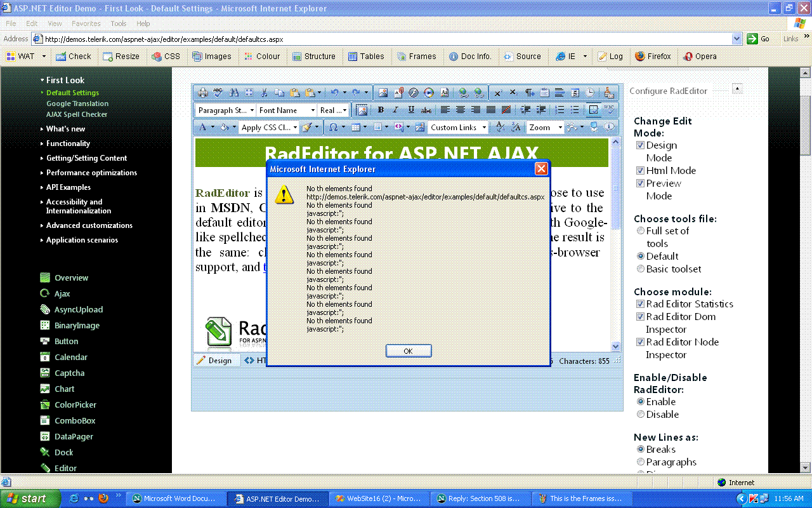Open the ColorPicker control link in the sidebar
The height and width of the screenshot is (508, 812).
coord(75,405)
